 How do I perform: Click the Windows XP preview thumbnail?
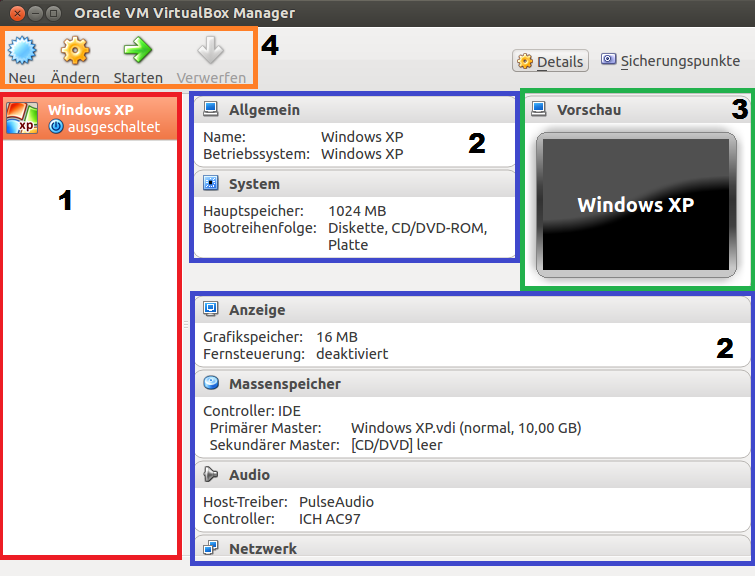(x=636, y=205)
